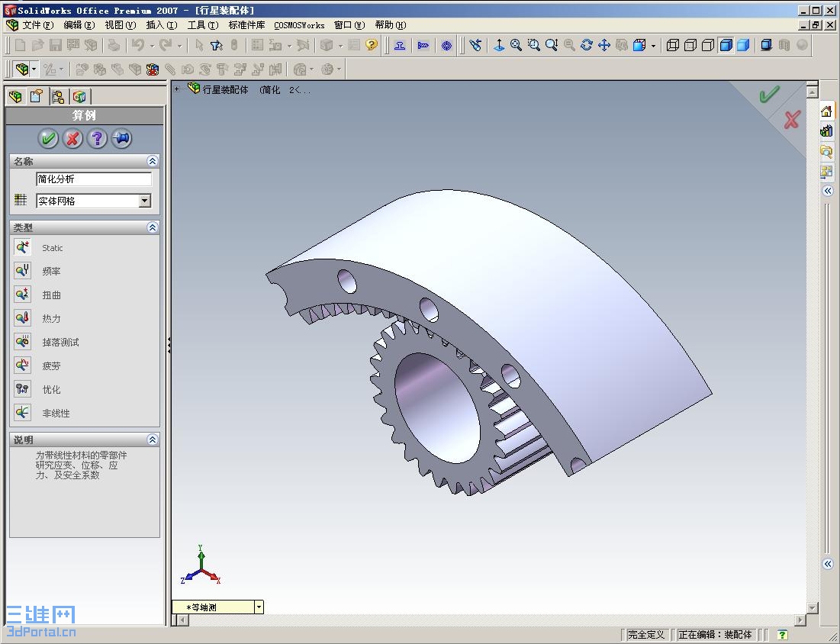Click the Zoom In/Out icon

click(552, 45)
